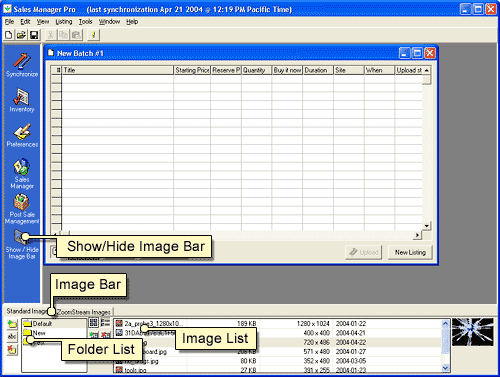Click the remove image icon beside folder list
The image size is (500, 377).
(x=106, y=334)
